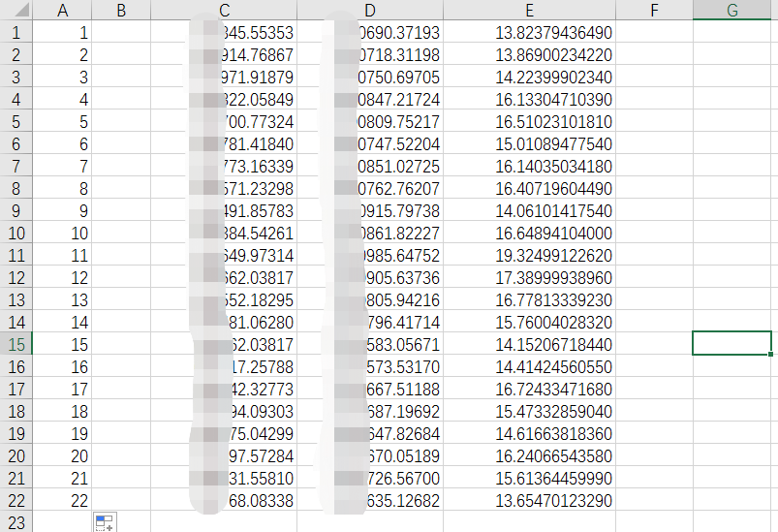Click cell A22 showing 22
This screenshot has width=778, height=532.
[x=63, y=501]
